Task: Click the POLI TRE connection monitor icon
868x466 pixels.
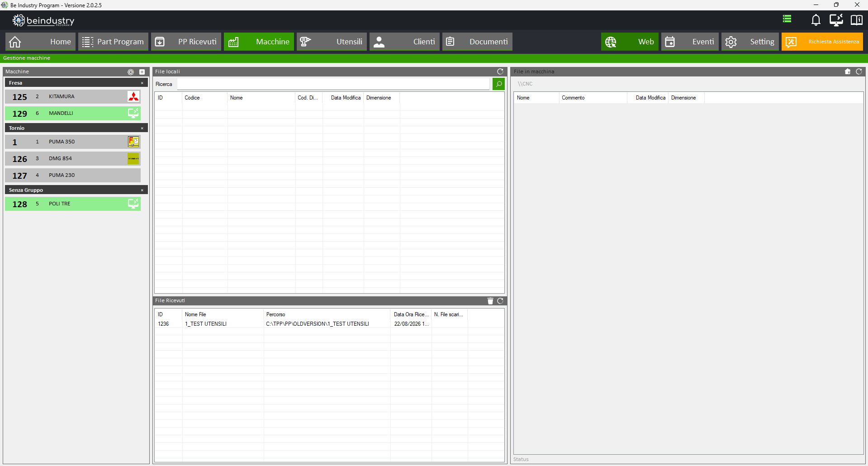Action: coord(133,204)
